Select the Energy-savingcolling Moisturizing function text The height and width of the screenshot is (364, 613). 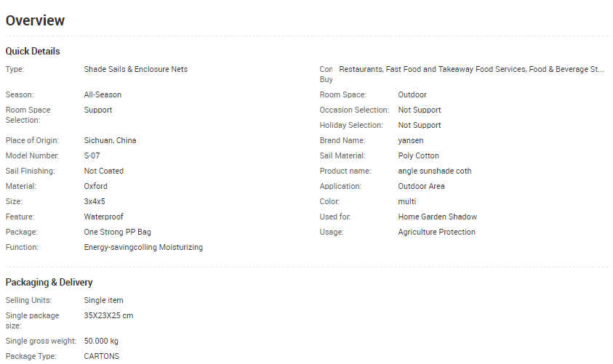(x=143, y=247)
